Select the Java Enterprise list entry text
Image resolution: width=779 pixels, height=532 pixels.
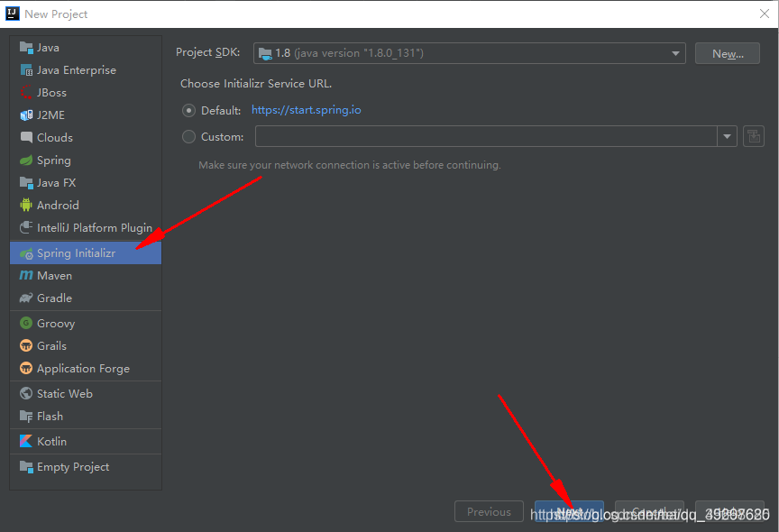(x=77, y=70)
